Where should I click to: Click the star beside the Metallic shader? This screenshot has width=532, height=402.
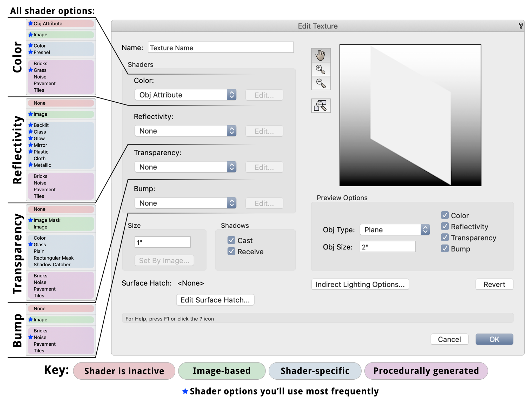[31, 165]
